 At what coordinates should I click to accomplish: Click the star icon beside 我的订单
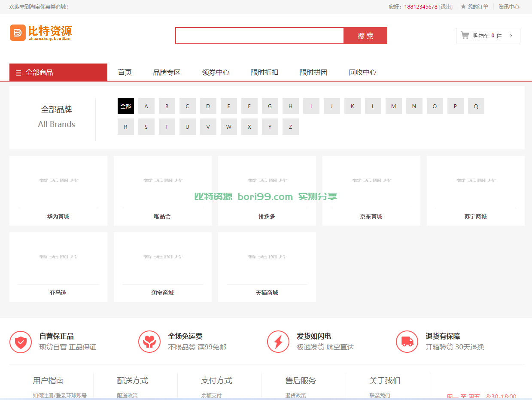point(463,7)
